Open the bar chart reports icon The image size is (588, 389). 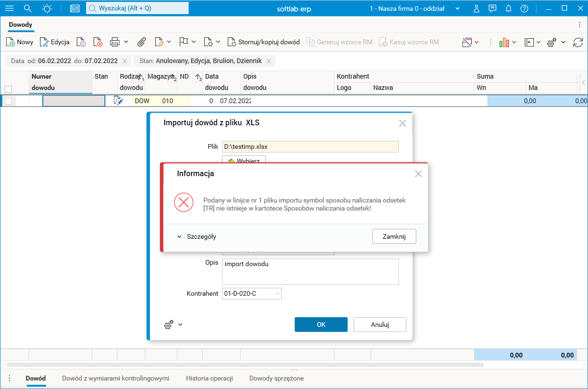tap(504, 42)
